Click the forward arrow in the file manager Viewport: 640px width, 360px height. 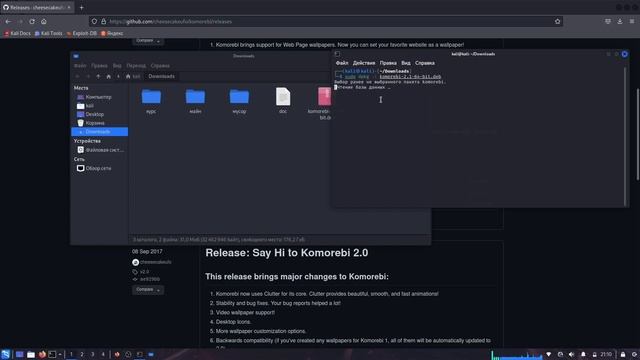coord(88,76)
